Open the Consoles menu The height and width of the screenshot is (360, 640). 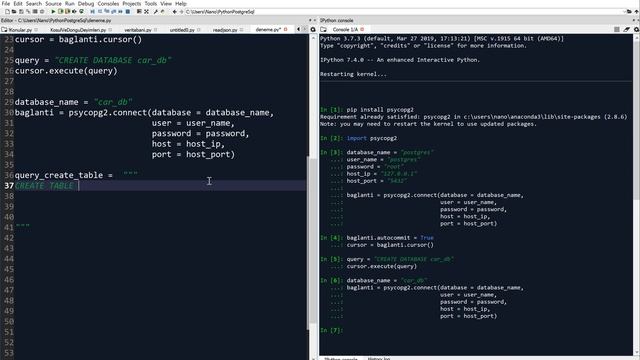pos(108,4)
